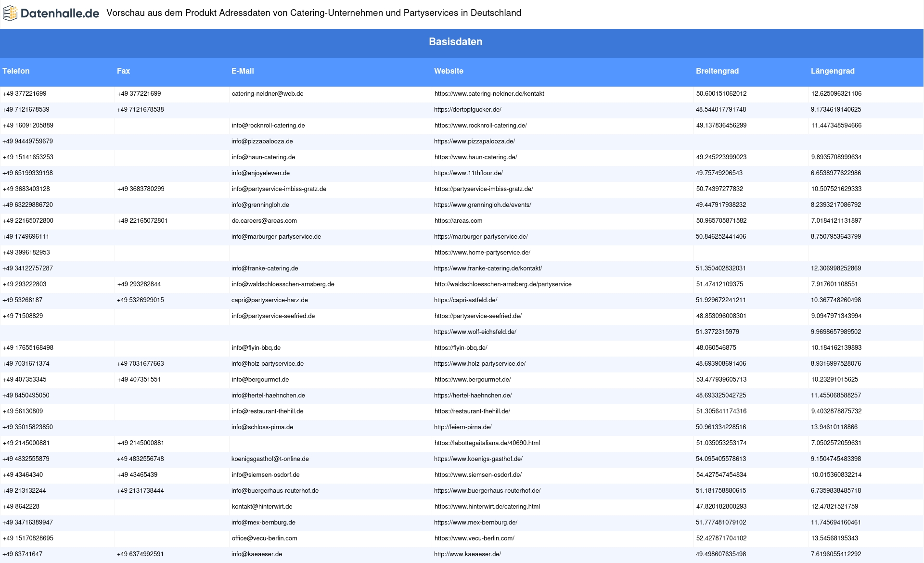Select latitude value 50.600151062012
This screenshot has width=924, height=563.
721,94
